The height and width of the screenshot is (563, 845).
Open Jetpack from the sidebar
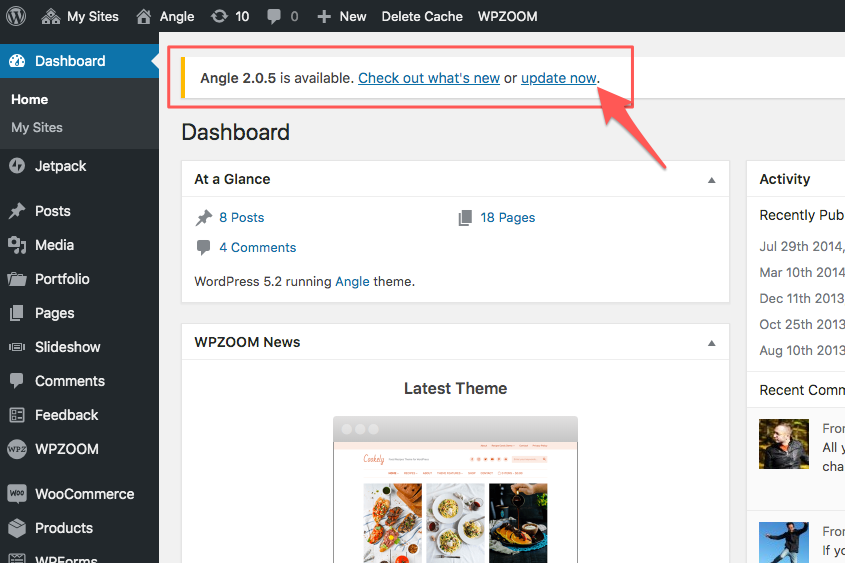pyautogui.click(x=60, y=166)
